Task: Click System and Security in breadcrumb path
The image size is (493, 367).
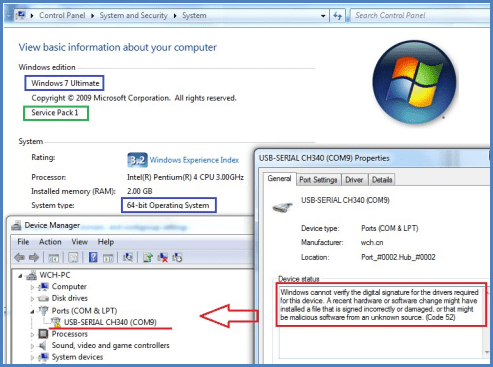Action: point(133,15)
